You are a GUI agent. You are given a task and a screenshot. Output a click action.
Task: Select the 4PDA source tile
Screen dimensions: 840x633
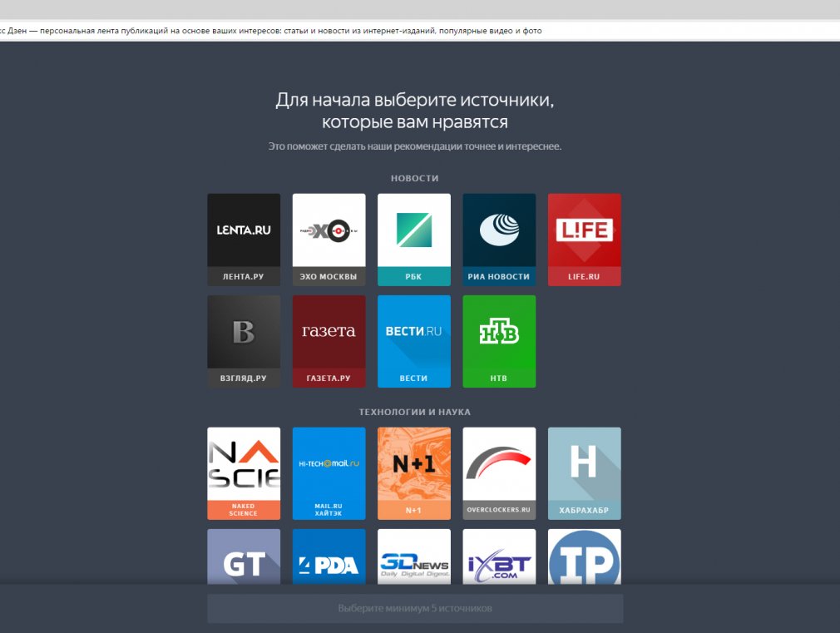(x=329, y=556)
